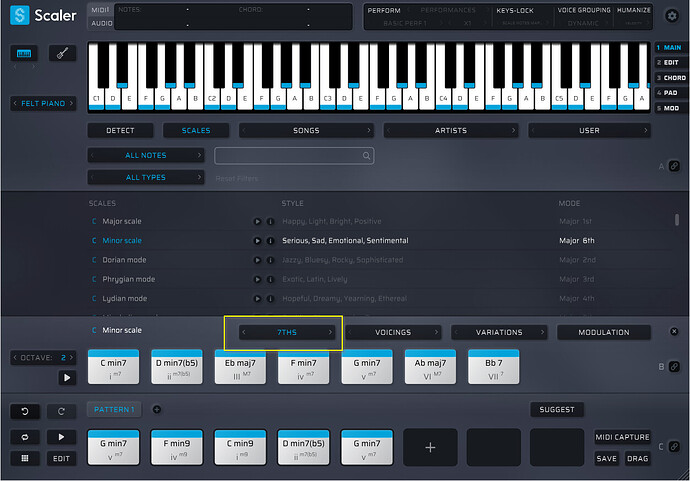Toggle KEYS-LOCK
Viewport: 690px width, 481px height.
[x=515, y=10]
